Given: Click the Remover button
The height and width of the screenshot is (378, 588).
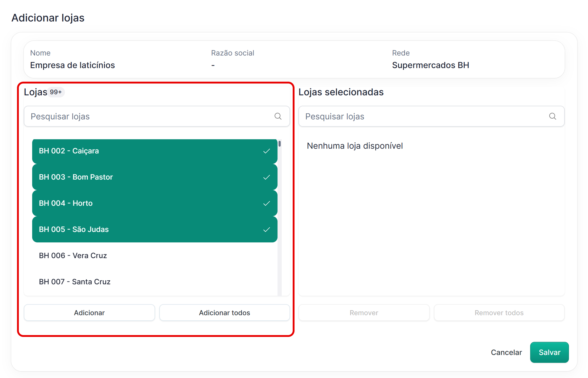Looking at the screenshot, I should point(364,313).
